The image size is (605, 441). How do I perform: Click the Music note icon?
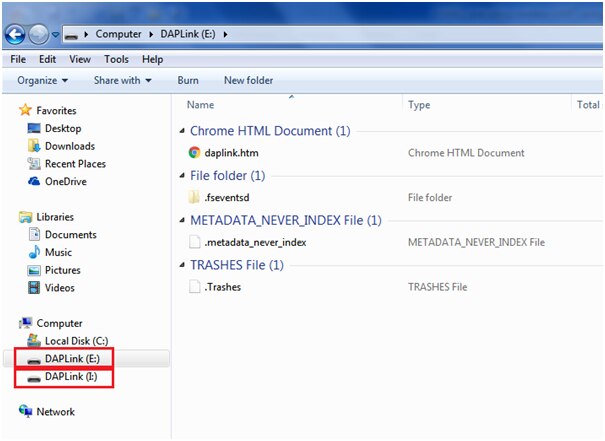[34, 252]
